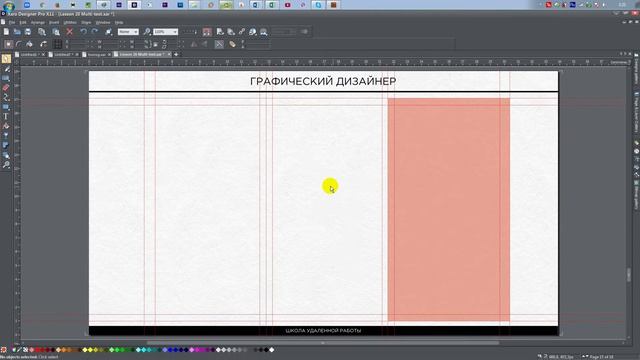
Task: Select the Shape Editor tool
Action: [6, 98]
